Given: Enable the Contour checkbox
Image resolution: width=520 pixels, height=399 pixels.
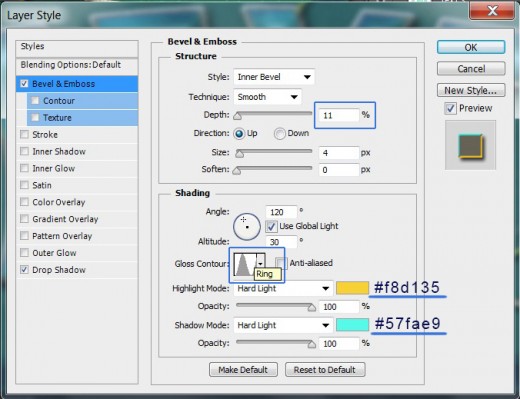Looking at the screenshot, I should pyautogui.click(x=35, y=100).
